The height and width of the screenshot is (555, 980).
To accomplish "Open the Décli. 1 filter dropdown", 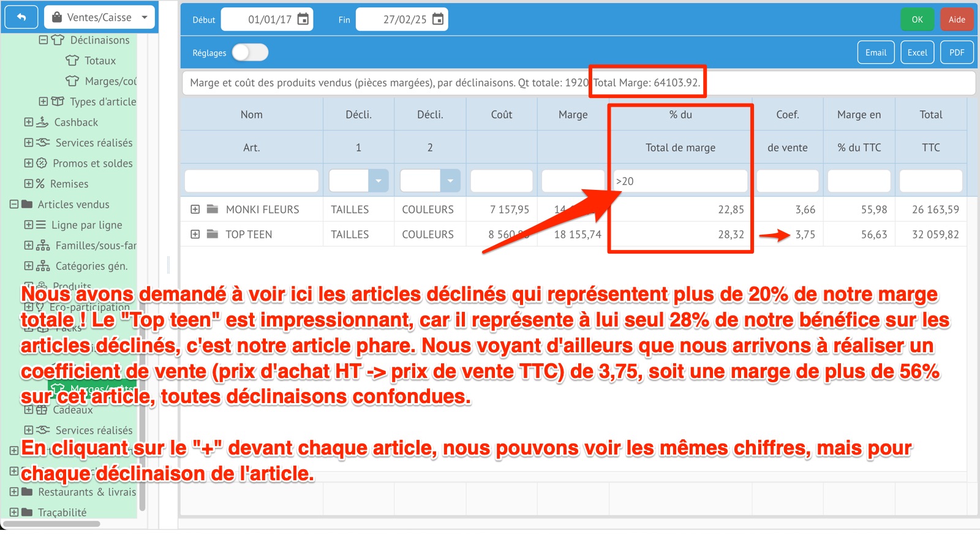I will click(378, 181).
